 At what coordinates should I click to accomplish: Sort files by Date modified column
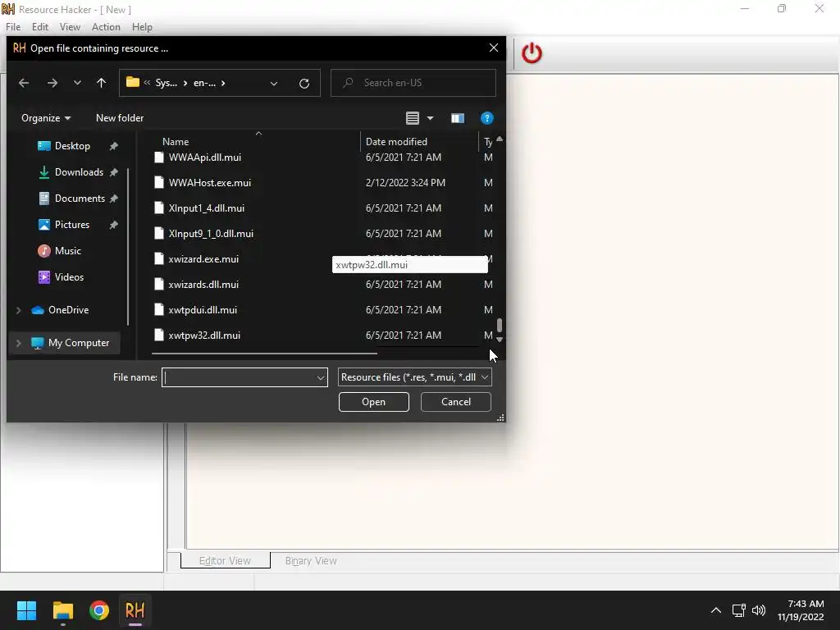click(x=396, y=141)
